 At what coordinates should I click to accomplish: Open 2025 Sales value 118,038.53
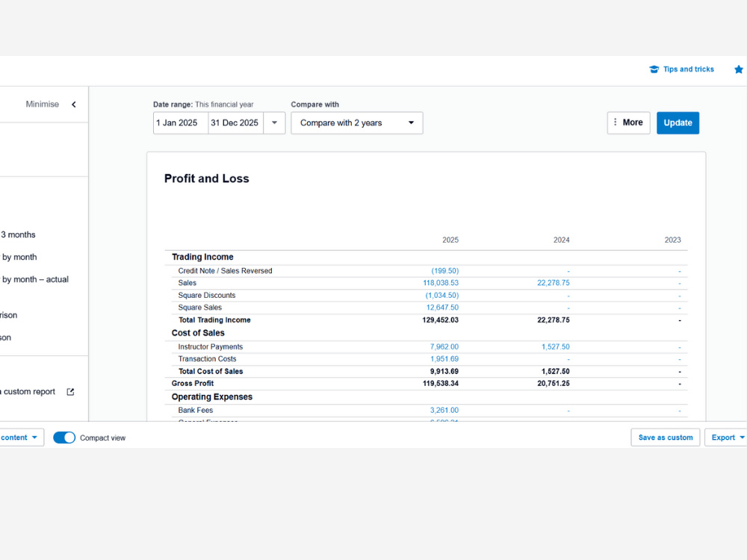point(441,283)
